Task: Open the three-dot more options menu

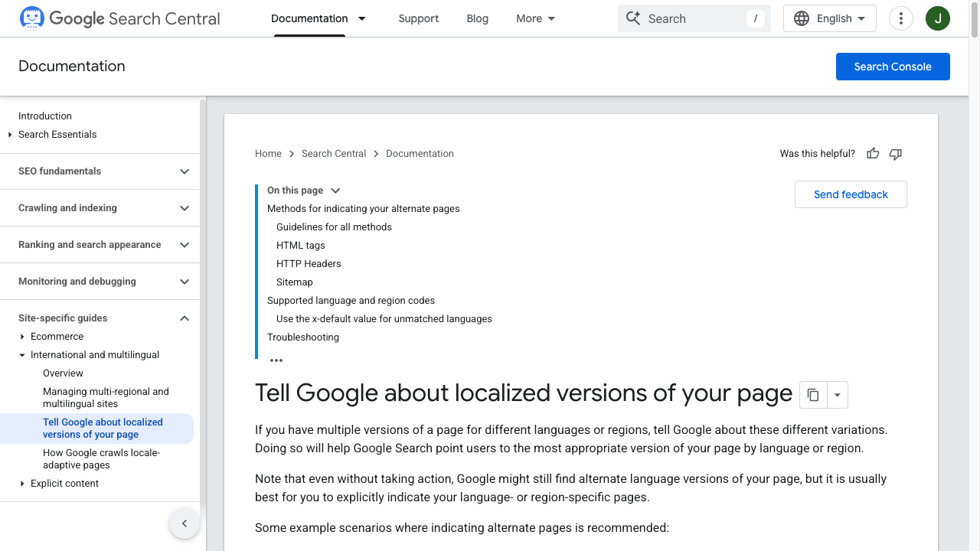Action: [901, 18]
